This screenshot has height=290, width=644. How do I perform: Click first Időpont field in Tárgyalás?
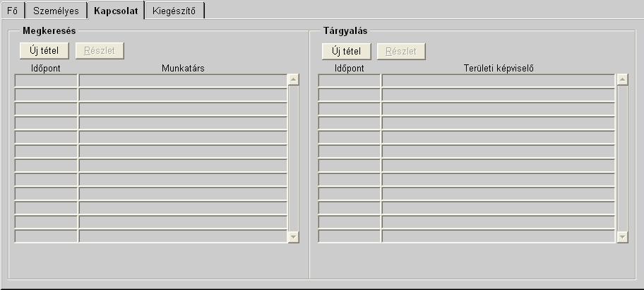click(x=350, y=81)
